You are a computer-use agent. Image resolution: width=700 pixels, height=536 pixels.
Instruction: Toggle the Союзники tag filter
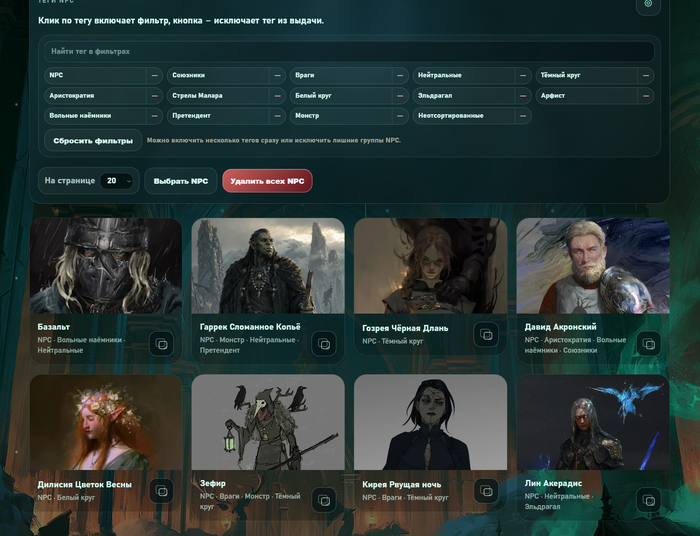(218, 75)
